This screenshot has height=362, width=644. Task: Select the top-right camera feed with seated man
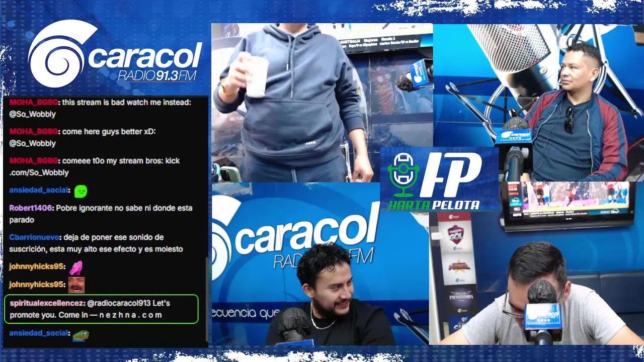click(538, 103)
